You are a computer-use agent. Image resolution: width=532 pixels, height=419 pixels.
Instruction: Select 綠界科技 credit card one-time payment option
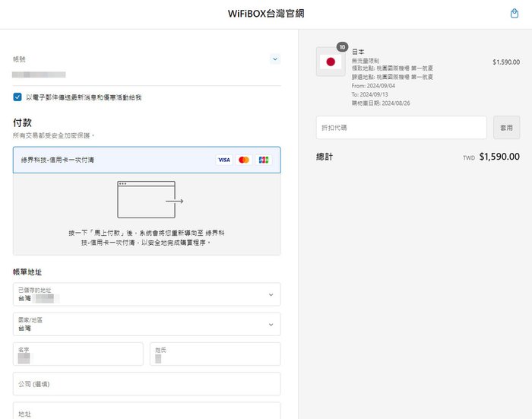point(147,160)
